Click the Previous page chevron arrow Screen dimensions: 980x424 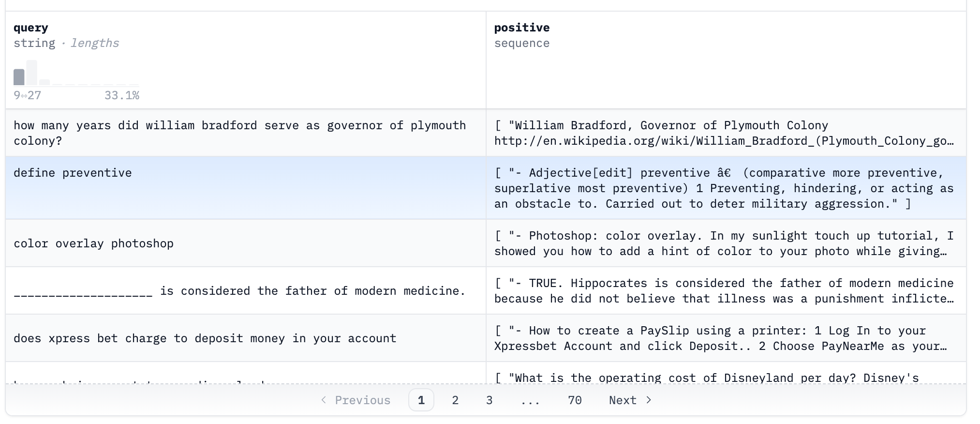(324, 400)
